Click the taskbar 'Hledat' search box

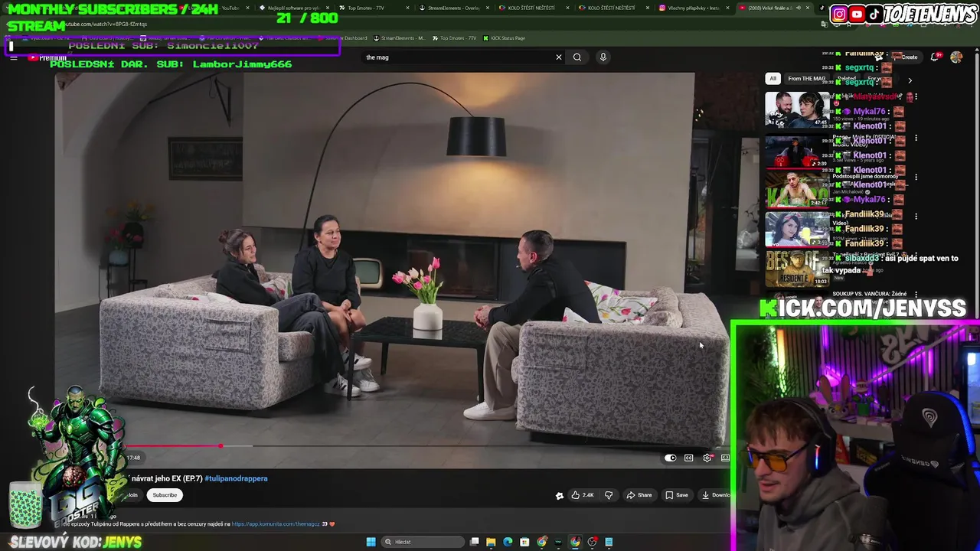[x=423, y=542]
